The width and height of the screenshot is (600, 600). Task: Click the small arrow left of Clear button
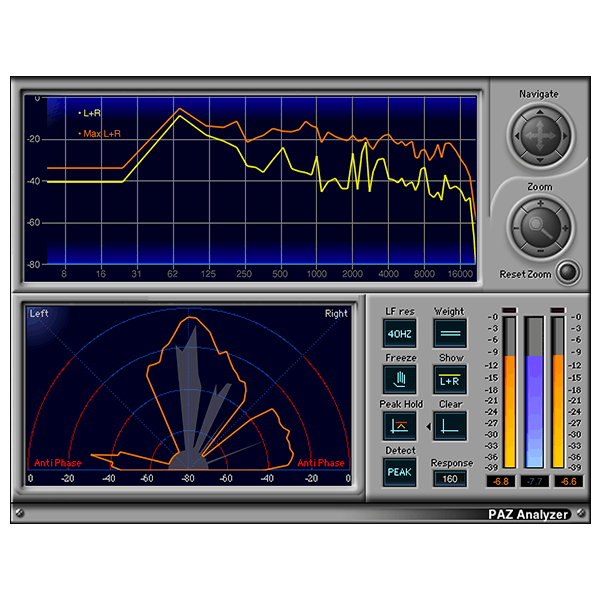point(428,427)
